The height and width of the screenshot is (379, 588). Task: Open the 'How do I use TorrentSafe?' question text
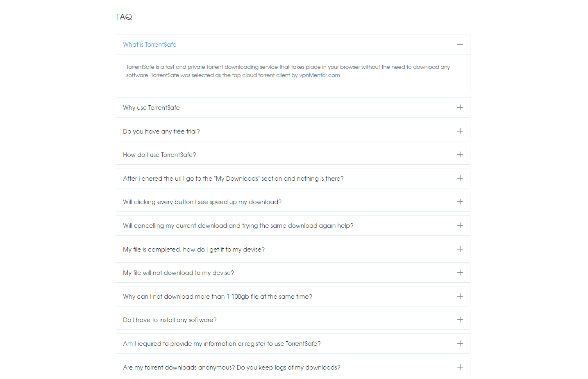coord(159,155)
